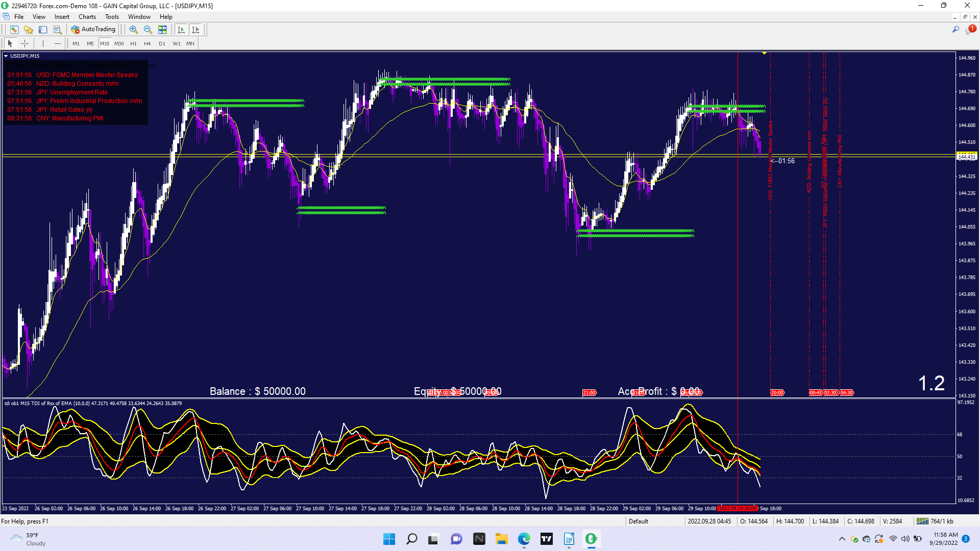This screenshot has height=551, width=980.
Task: Open the Strategy Tester magnifier icon
Action: 58,30
